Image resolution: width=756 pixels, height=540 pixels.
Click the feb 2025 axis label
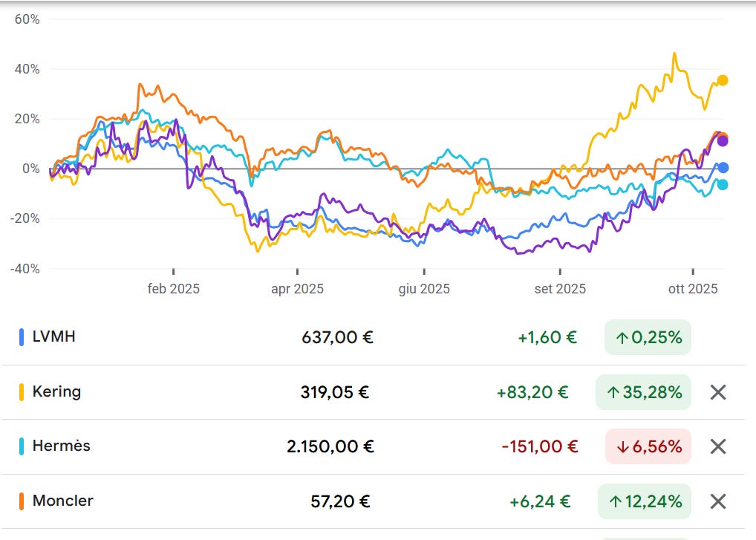pos(174,289)
